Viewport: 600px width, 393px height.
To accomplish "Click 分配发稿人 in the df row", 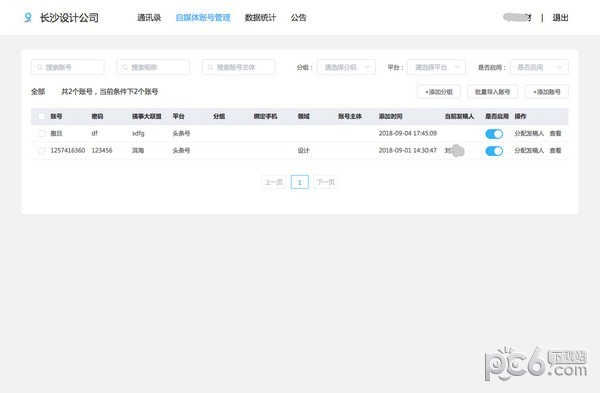I will [x=529, y=134].
